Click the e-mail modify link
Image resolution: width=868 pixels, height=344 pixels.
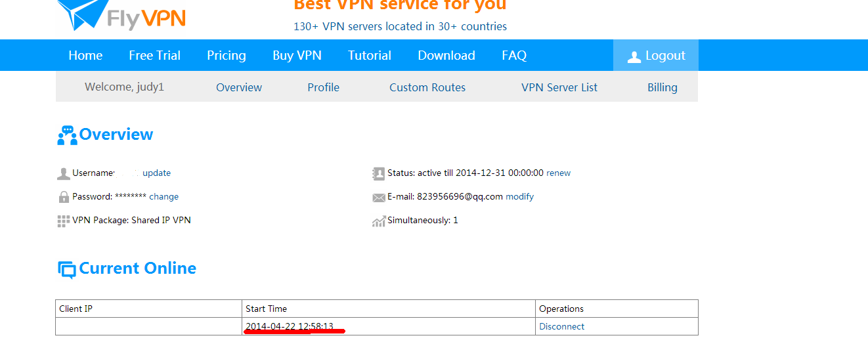point(519,196)
